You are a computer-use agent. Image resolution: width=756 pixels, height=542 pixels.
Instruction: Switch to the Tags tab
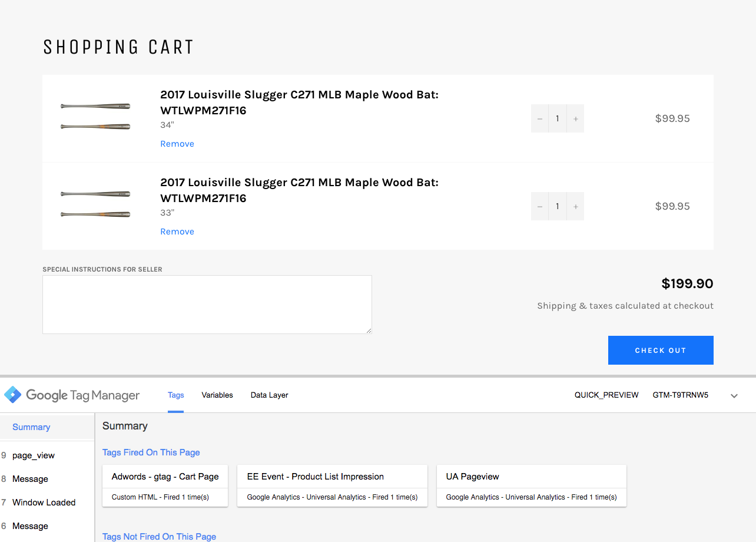[175, 395]
